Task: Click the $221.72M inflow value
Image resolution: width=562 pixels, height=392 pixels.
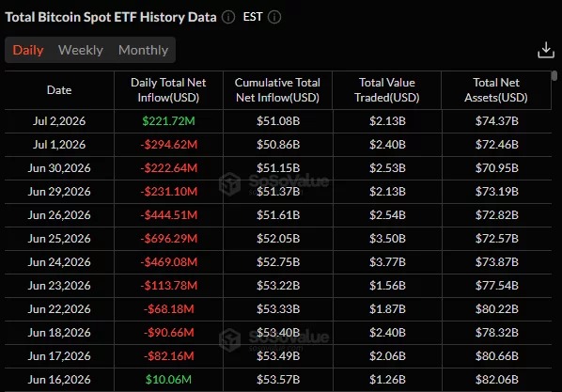Action: click(168, 121)
